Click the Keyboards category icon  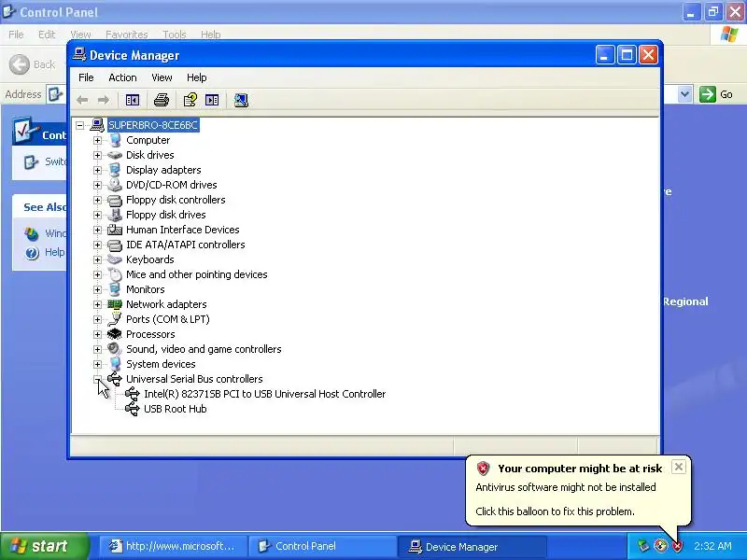pos(115,259)
